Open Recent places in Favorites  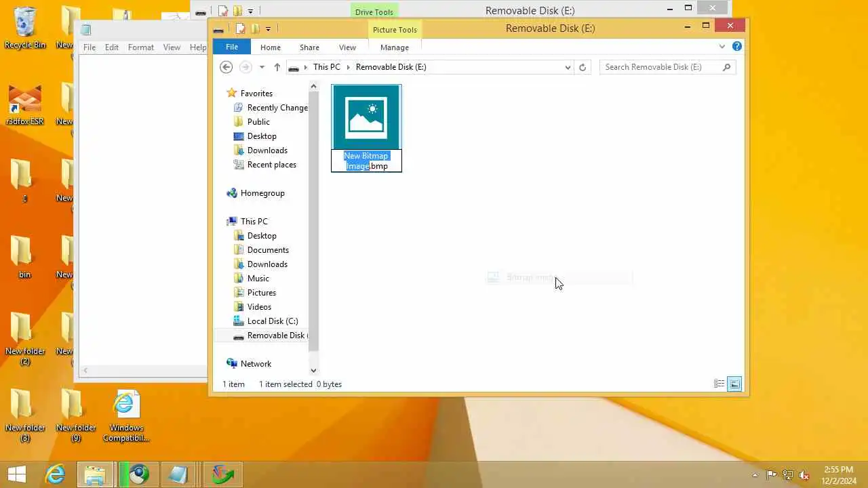(272, 165)
